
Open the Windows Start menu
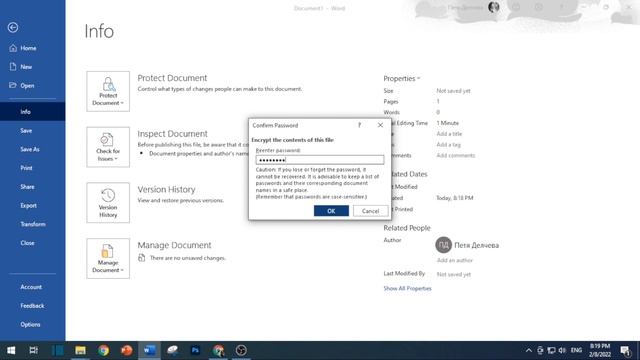click(11, 351)
